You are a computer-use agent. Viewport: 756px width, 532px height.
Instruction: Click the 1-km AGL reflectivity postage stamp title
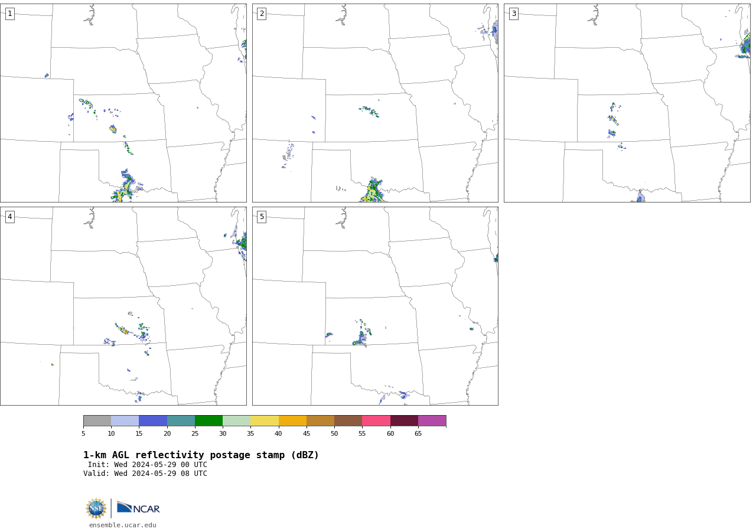(x=201, y=455)
